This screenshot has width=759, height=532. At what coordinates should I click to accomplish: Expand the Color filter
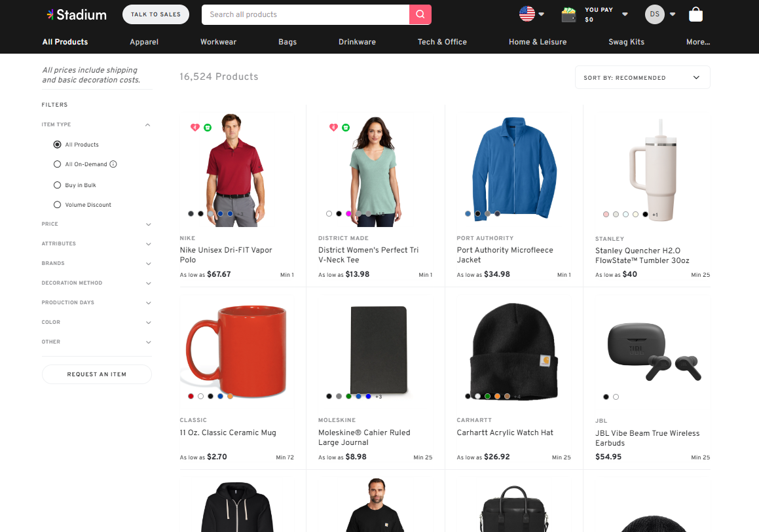149,323
